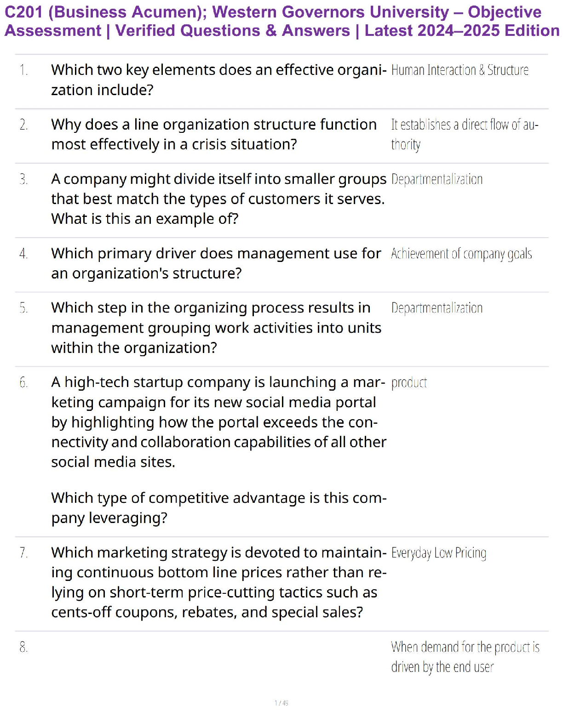This screenshot has width=563, height=728.
Task: Click the "Departmentalization" answer for question 5
Action: [x=437, y=308]
